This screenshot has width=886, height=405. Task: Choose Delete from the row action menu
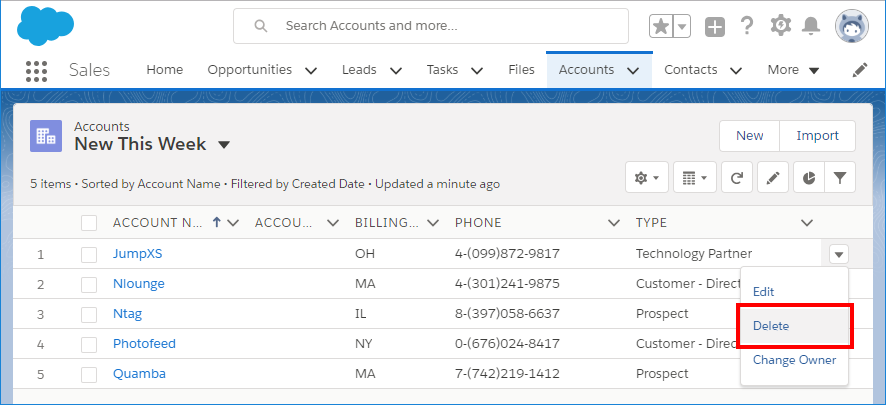click(771, 326)
